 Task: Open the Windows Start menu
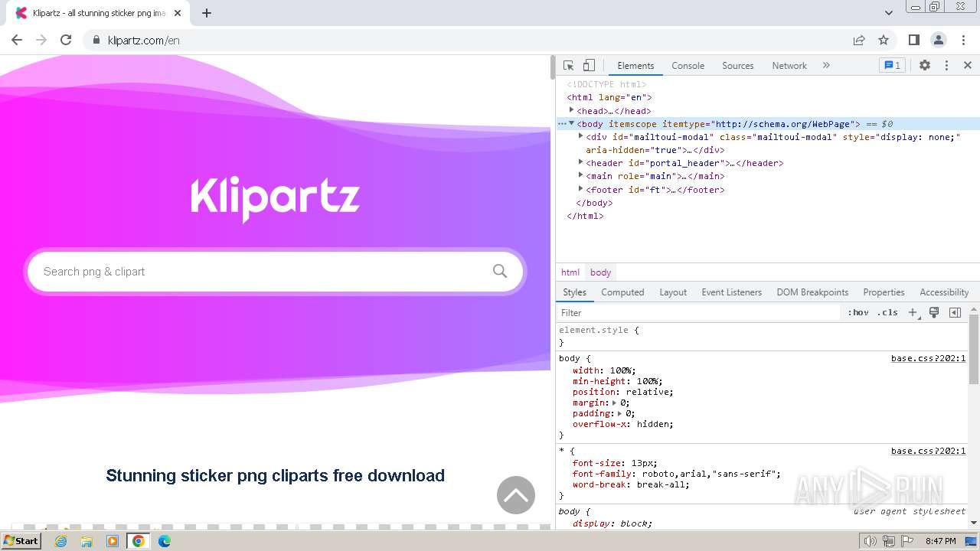point(21,541)
